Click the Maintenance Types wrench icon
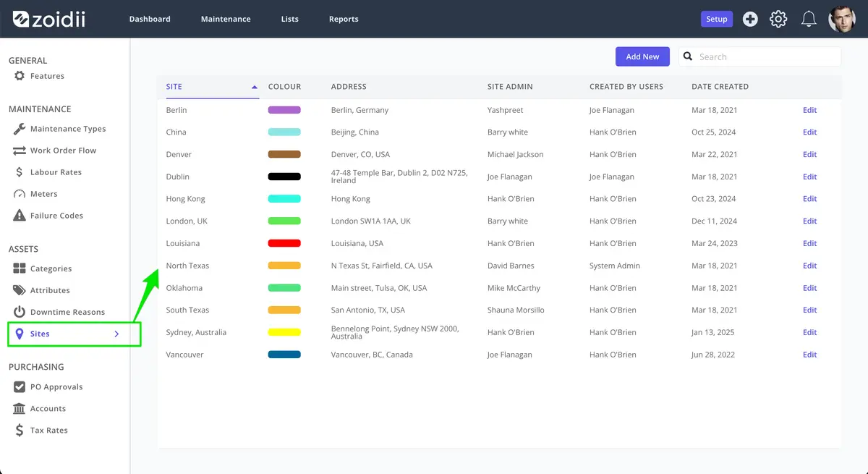This screenshot has width=868, height=474. click(20, 129)
